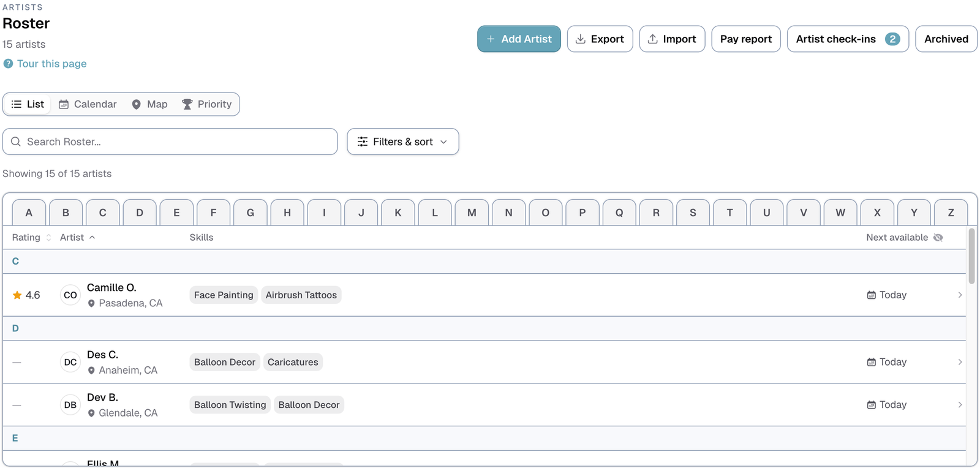
Task: Open the Filters & sort dropdown
Action: tap(403, 142)
